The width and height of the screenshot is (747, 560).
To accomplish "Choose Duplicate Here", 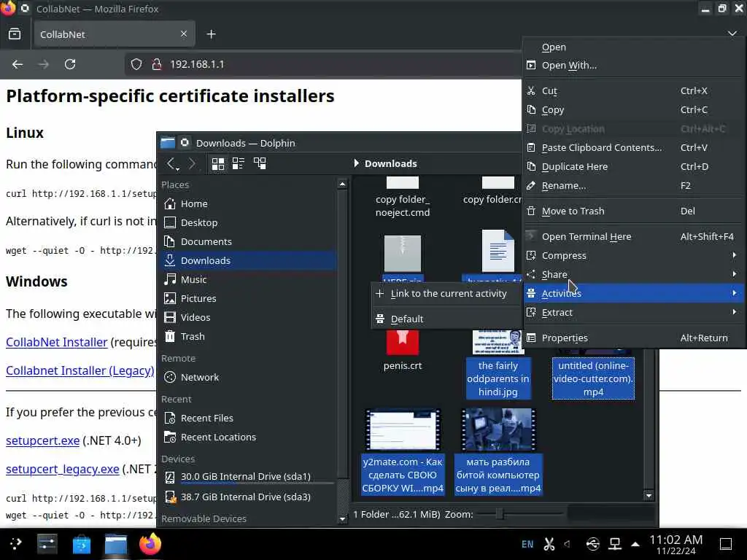I will pyautogui.click(x=634, y=167).
